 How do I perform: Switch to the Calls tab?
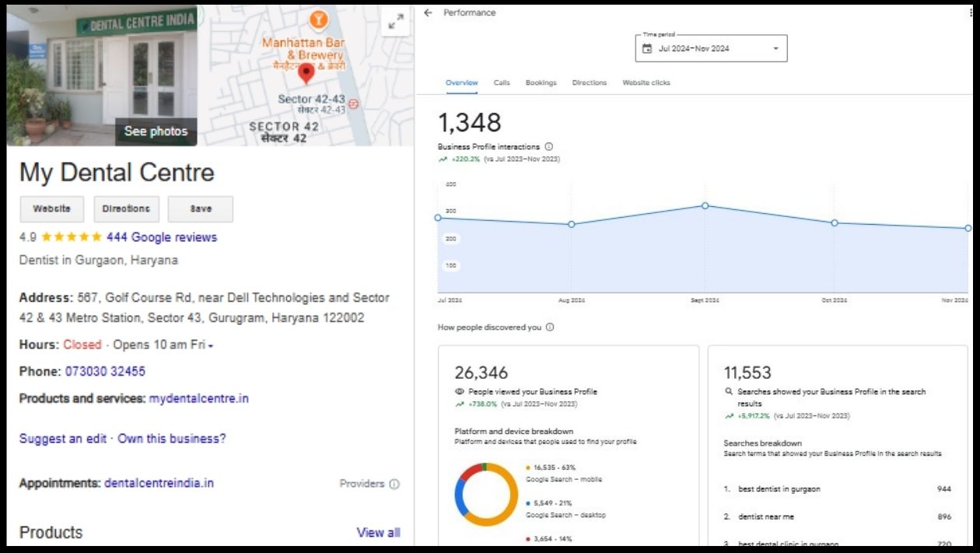click(502, 82)
